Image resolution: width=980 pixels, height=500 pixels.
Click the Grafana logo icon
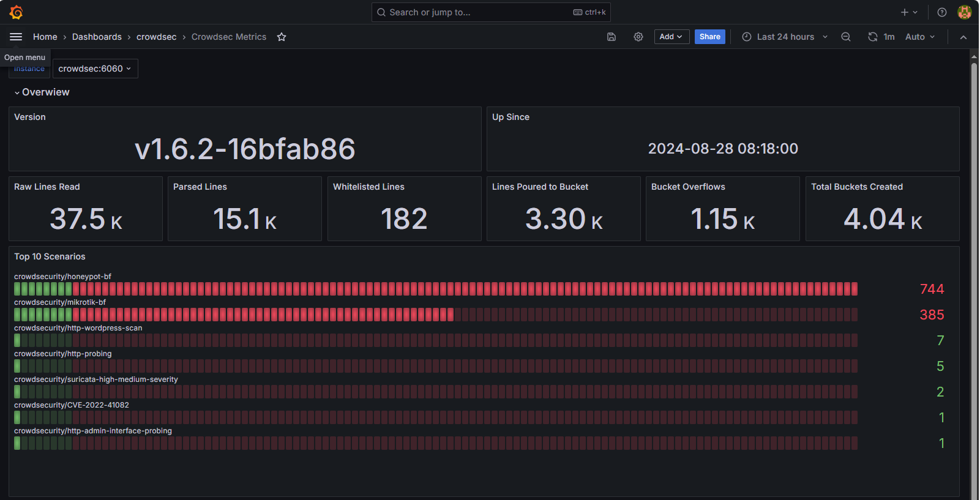17,12
